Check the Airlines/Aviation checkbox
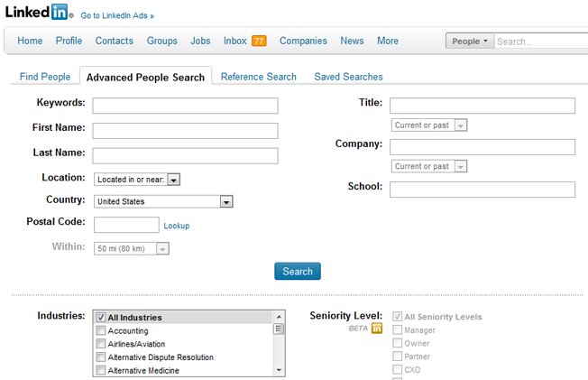588x380 pixels. tap(100, 344)
